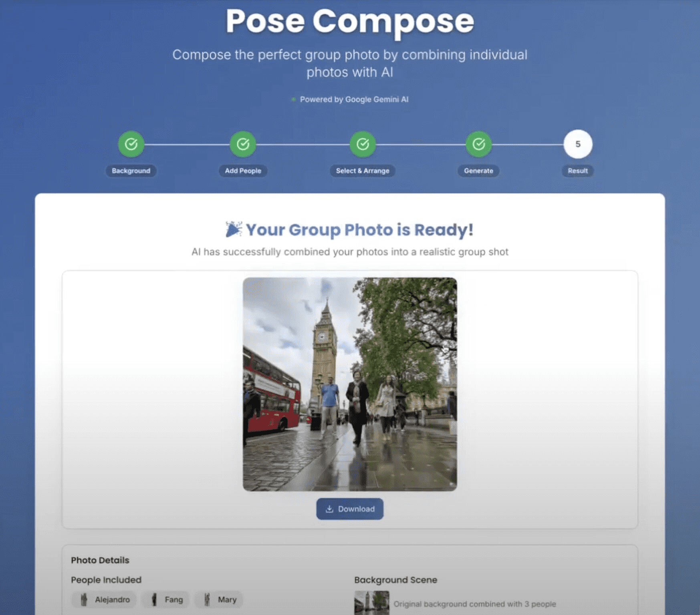
Task: Download the generated group photo
Action: click(x=350, y=509)
